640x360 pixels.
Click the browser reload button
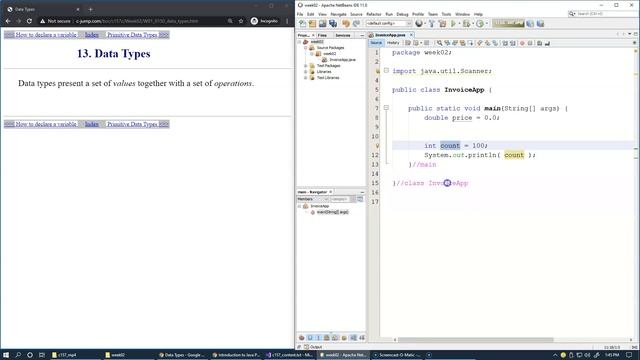pyautogui.click(x=29, y=21)
